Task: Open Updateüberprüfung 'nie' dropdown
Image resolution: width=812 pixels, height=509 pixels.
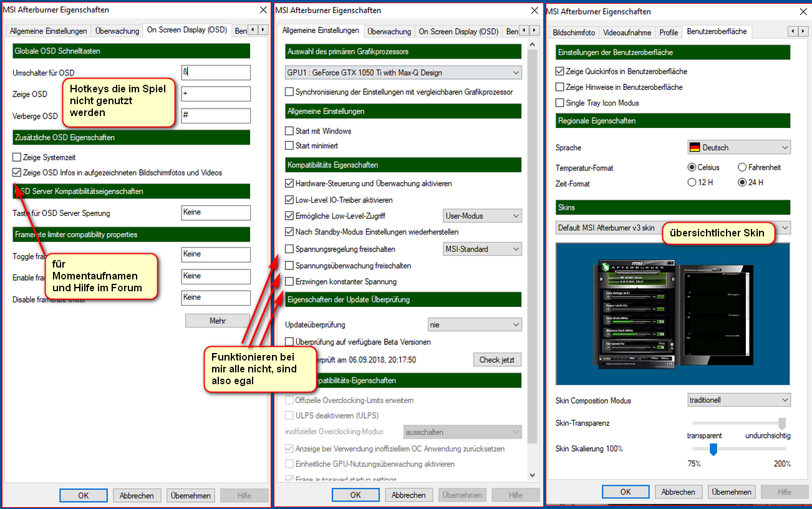Action: coord(475,325)
